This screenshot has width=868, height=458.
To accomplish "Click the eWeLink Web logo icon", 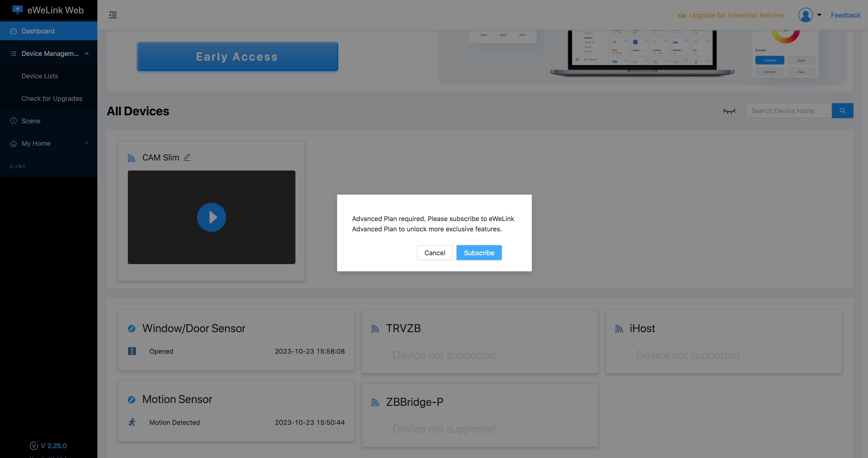I will [x=17, y=10].
